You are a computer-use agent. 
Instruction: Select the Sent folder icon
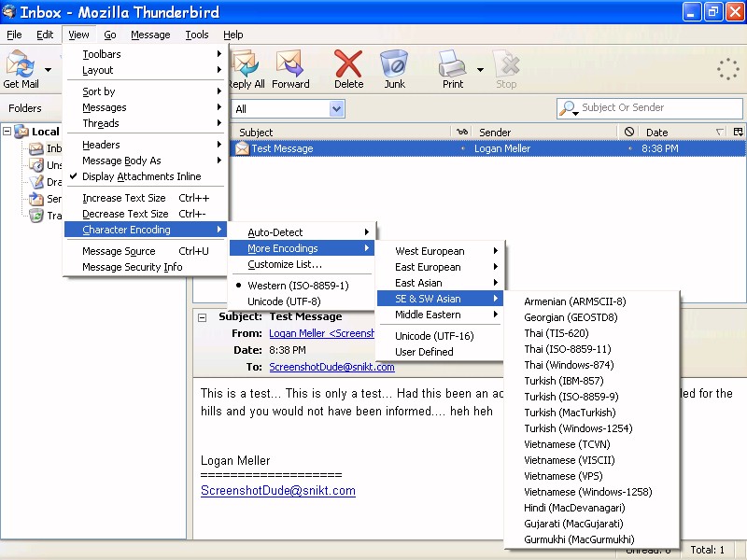click(36, 199)
